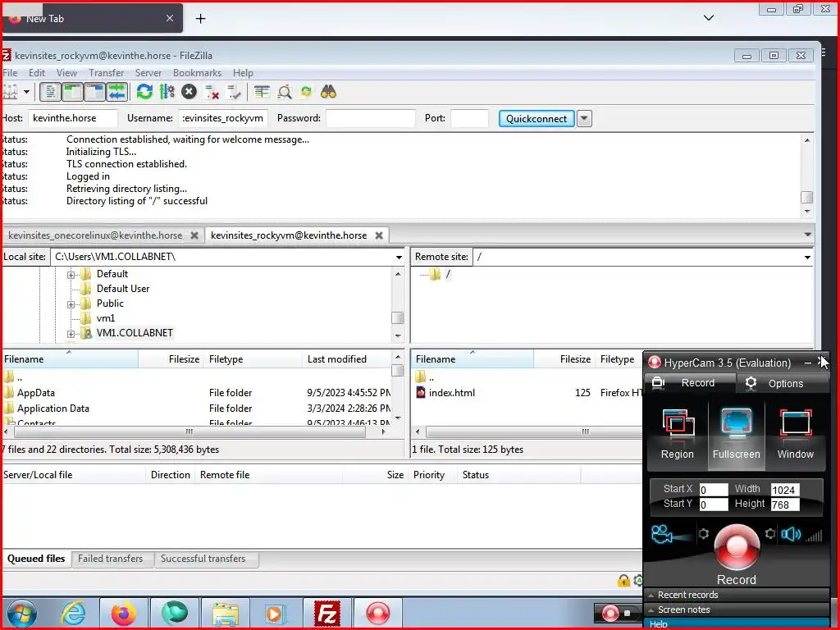Click the Quickconnect button
Viewport: 840px width, 630px height.
click(x=536, y=118)
